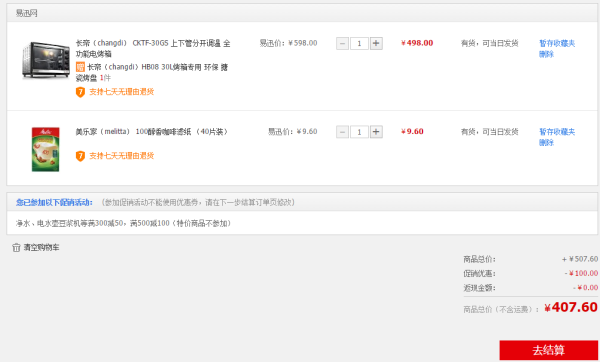Delete the Melitta filter paper via 删除

(546, 143)
